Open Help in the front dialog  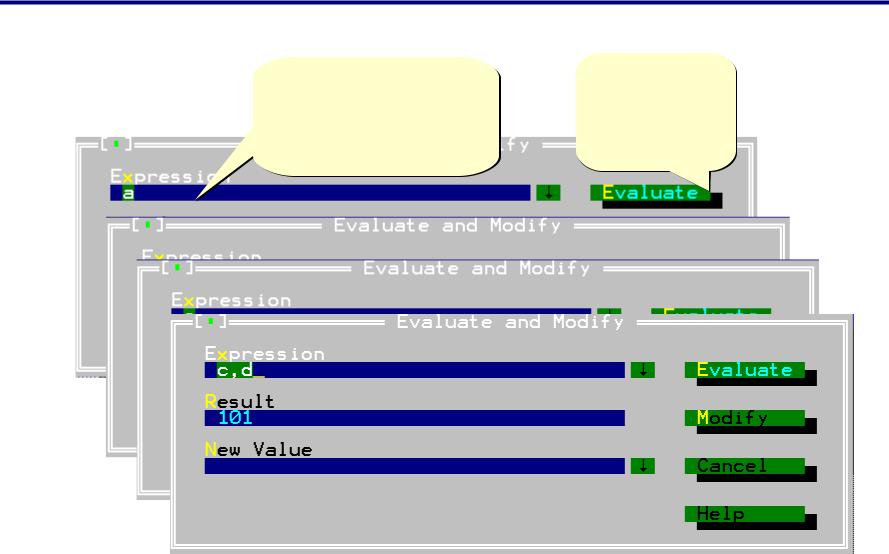(x=744, y=514)
